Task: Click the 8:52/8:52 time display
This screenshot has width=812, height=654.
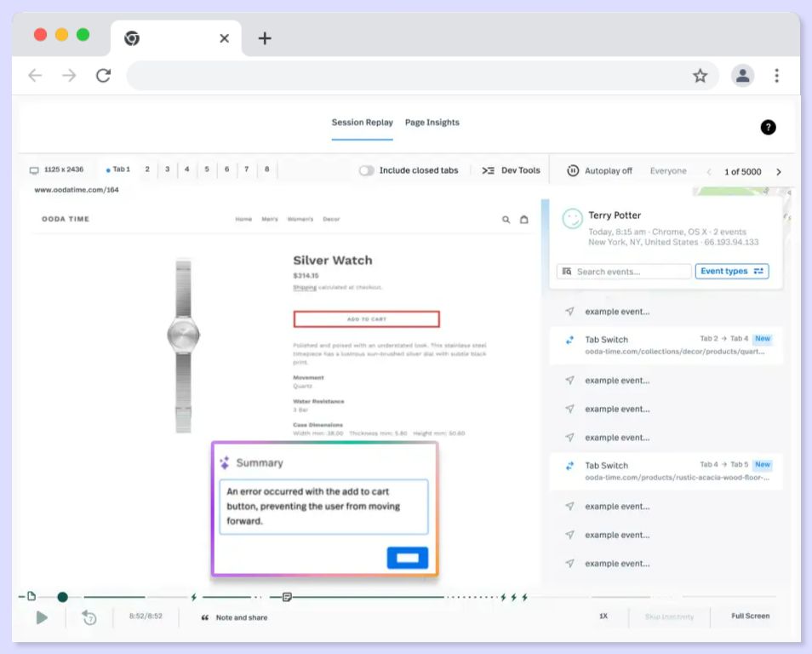Action: pyautogui.click(x=146, y=617)
